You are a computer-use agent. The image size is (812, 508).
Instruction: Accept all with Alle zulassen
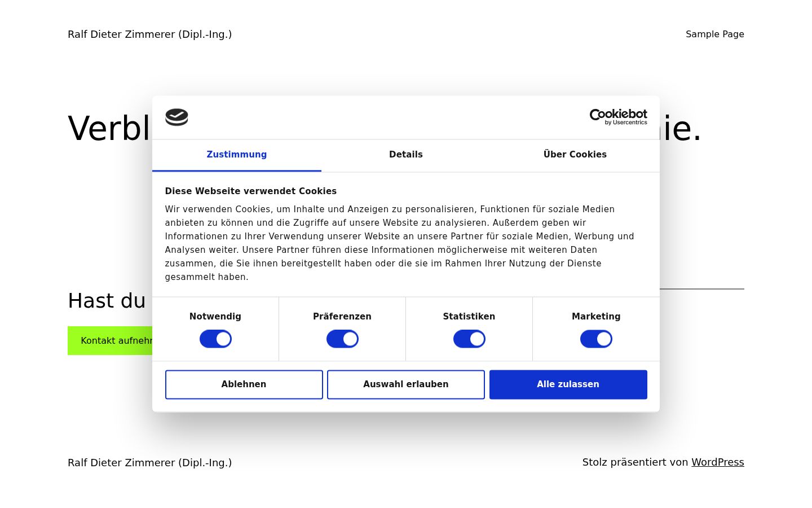(568, 384)
